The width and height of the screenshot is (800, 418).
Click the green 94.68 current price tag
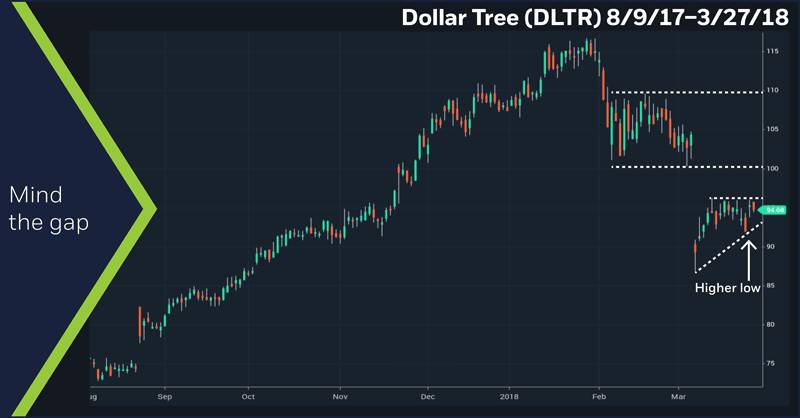tap(774, 210)
